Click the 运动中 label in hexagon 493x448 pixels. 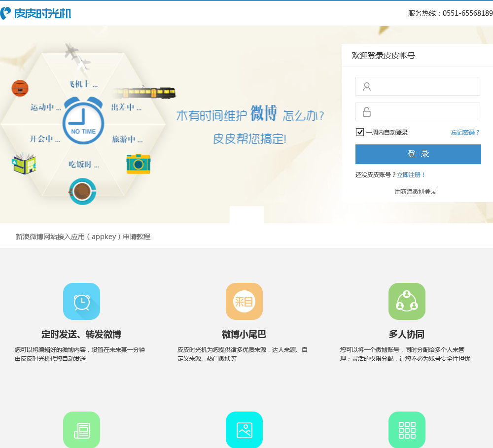tap(45, 107)
